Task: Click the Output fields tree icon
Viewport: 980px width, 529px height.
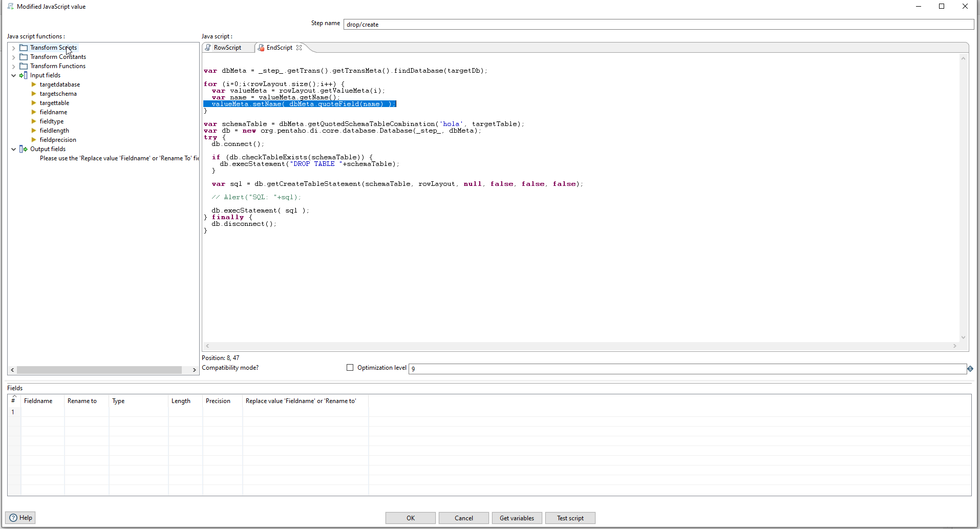Action: [23, 149]
